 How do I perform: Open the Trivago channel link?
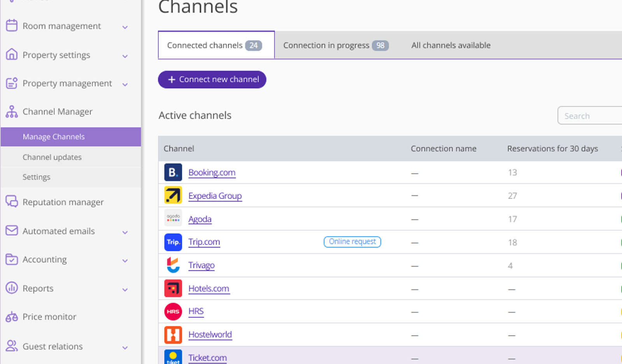point(201,265)
